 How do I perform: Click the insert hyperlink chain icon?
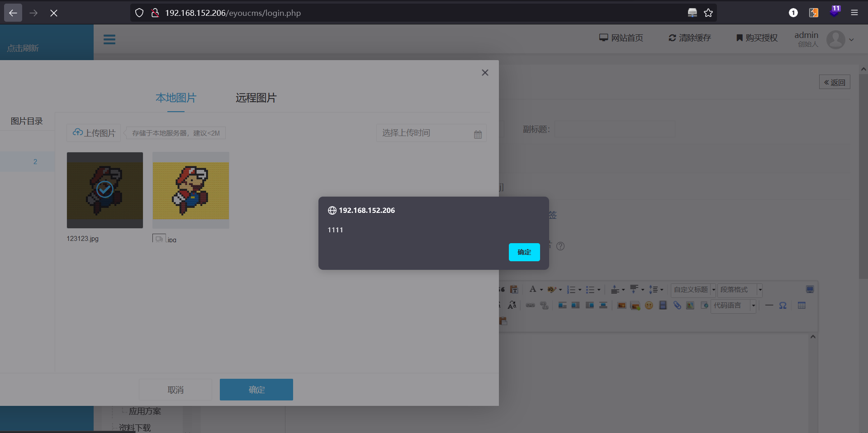531,306
